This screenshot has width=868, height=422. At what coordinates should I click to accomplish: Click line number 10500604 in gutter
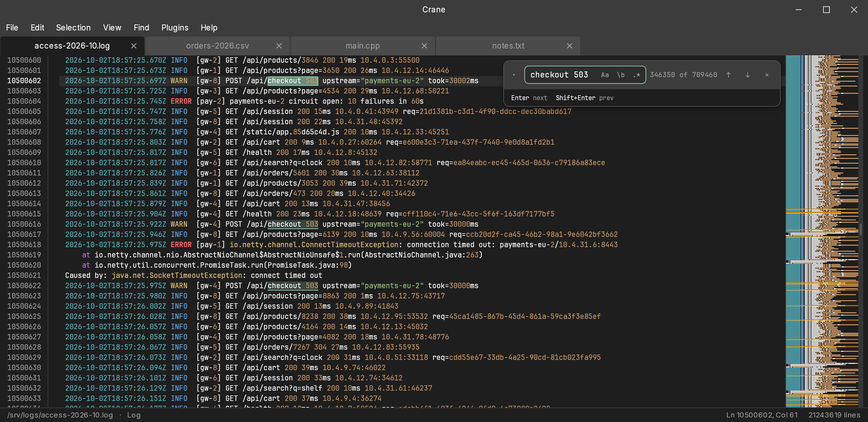coord(24,101)
